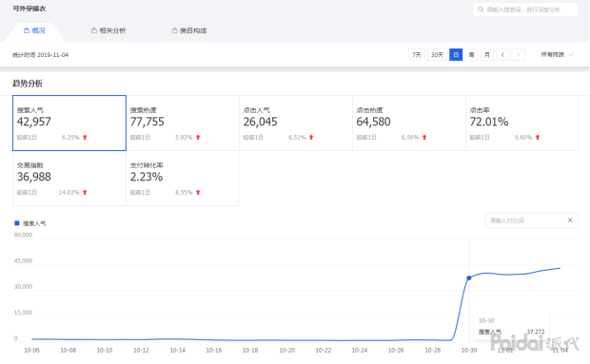Click the 72.01% click rate value
Screen dimensions: 590x364
tap(489, 122)
